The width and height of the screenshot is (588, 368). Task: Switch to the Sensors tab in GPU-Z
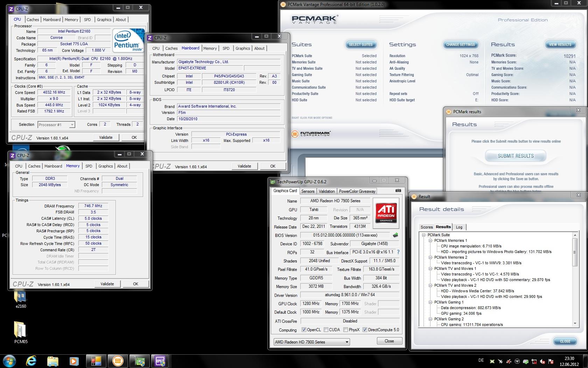click(308, 191)
